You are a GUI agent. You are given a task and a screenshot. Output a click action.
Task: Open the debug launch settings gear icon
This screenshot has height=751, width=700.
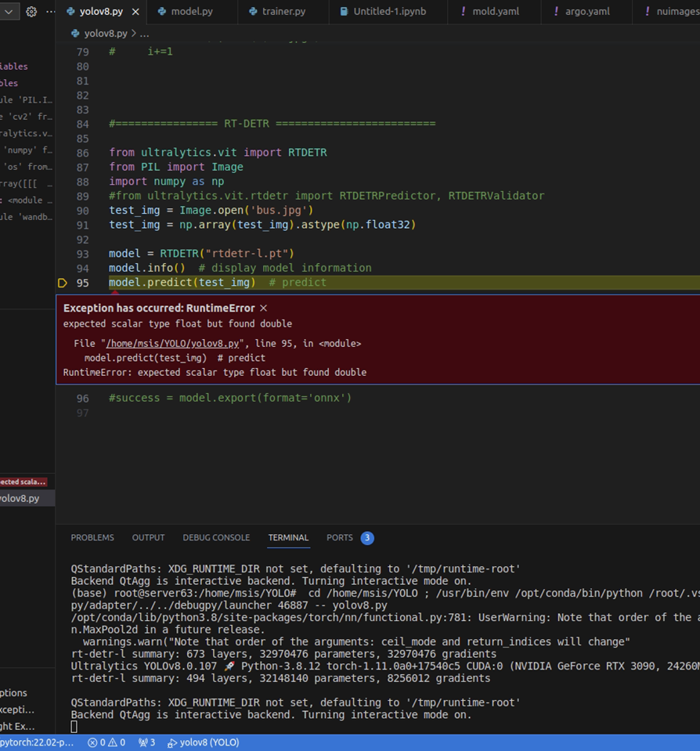click(31, 12)
